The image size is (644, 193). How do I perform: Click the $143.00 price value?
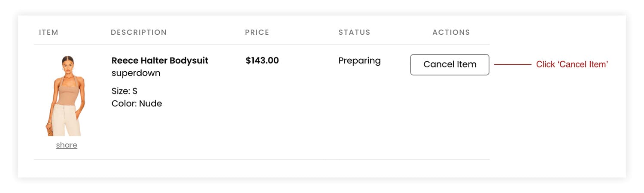pyautogui.click(x=262, y=60)
